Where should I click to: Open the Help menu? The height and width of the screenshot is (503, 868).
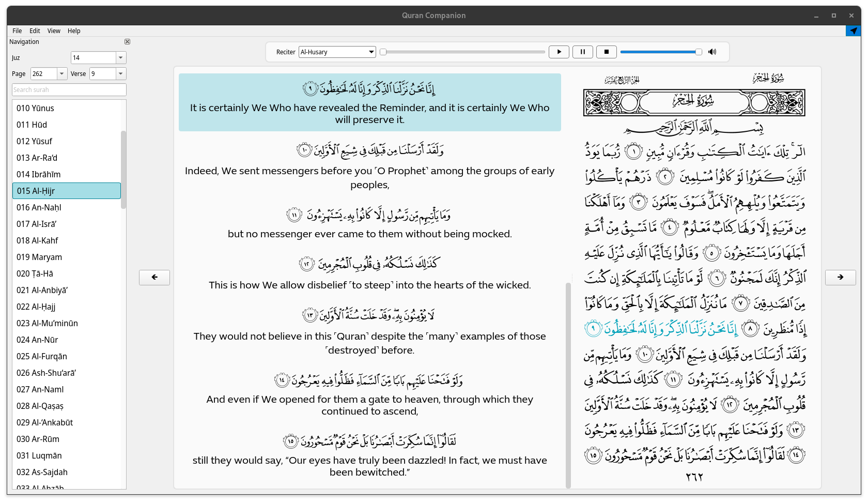(74, 31)
